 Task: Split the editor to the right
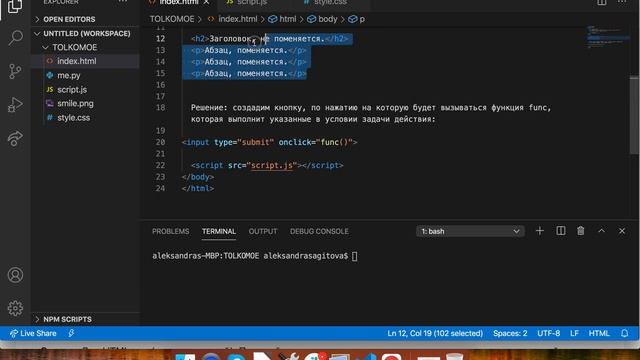602,2
